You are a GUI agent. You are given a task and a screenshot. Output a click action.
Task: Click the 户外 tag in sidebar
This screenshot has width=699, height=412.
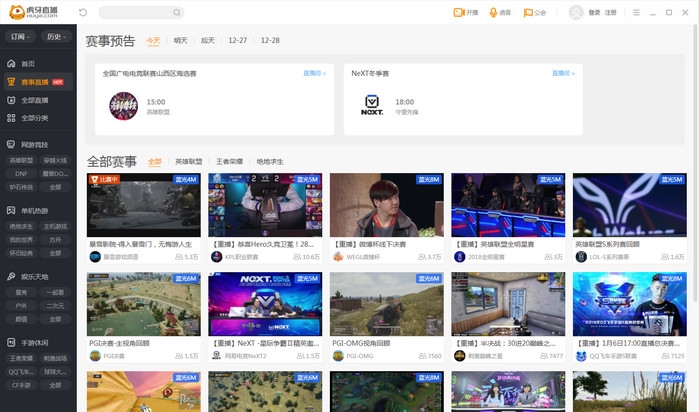[21, 306]
